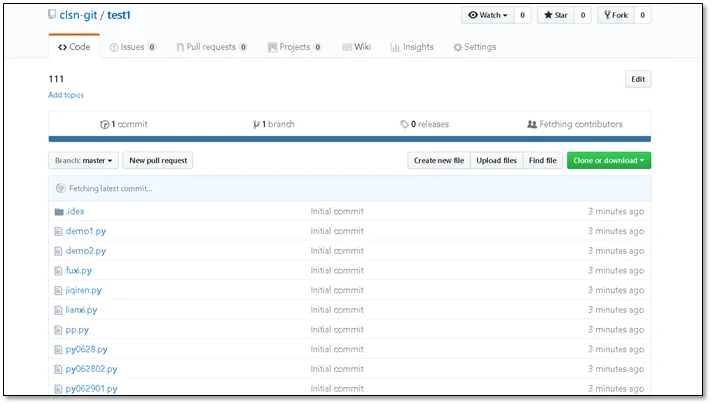Click the avatar icon beside Fetching latest commit
Viewport: 712px width, 405px height.
(x=60, y=188)
